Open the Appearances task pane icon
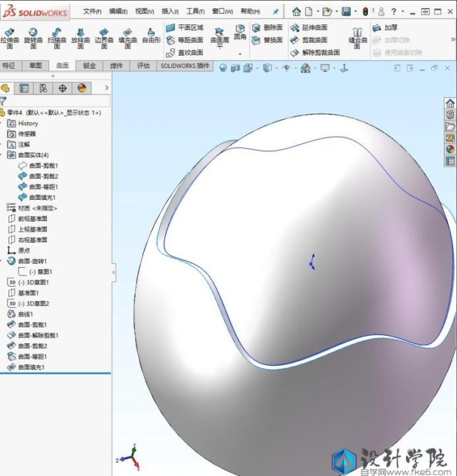Viewport: 457px width, 476px height. tap(450, 149)
